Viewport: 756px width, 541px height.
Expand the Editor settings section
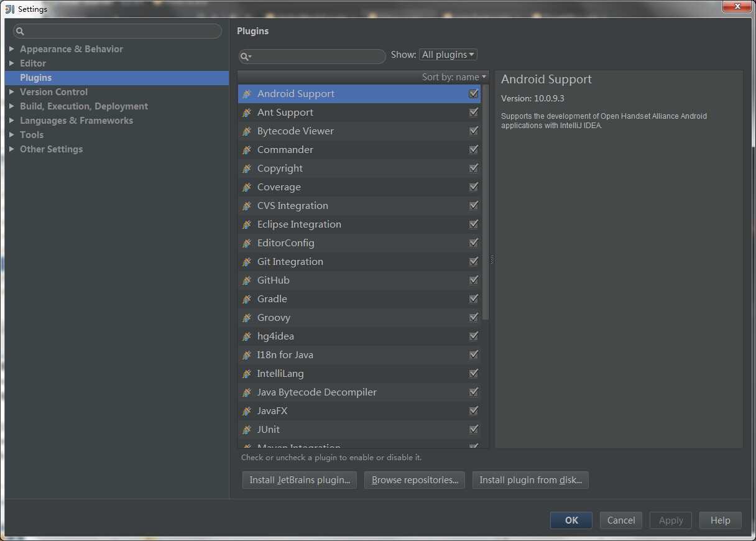[x=12, y=63]
